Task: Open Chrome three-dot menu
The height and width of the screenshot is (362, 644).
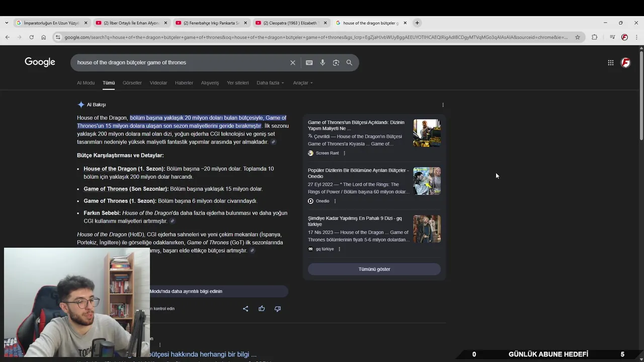Action: click(x=637, y=37)
